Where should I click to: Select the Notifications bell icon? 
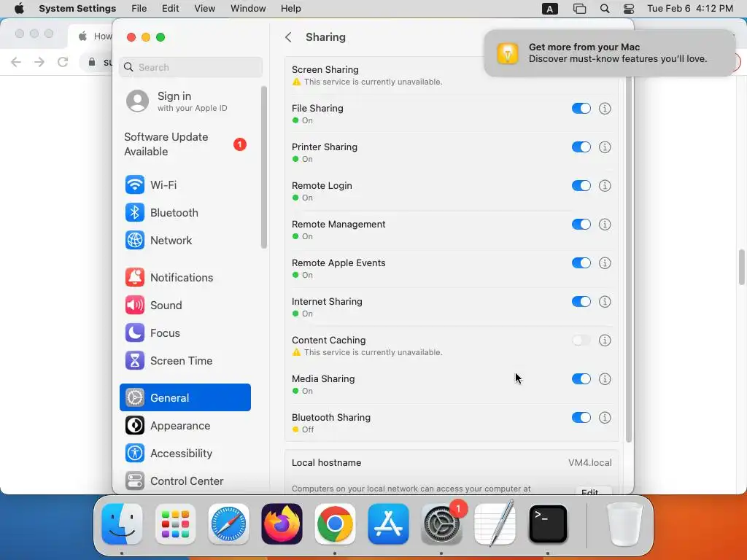[x=135, y=277]
